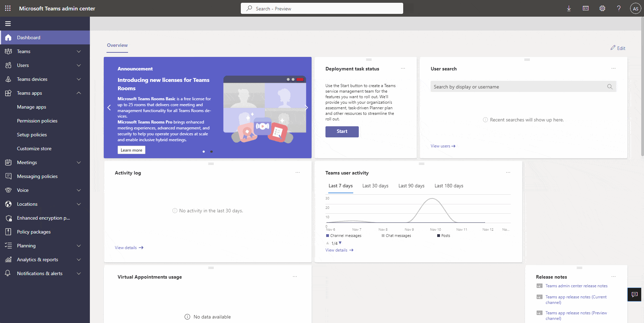Click the download arrow icon in header
The width and height of the screenshot is (644, 323).
click(569, 8)
